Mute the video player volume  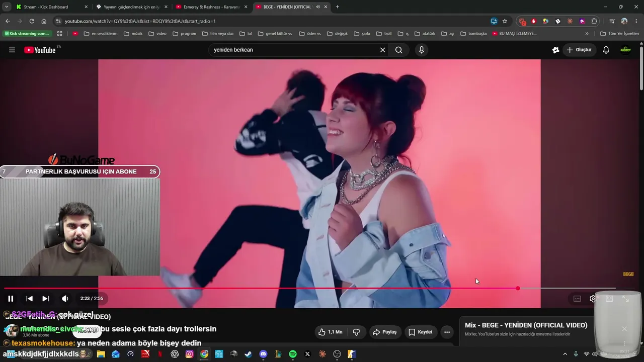coord(65,299)
